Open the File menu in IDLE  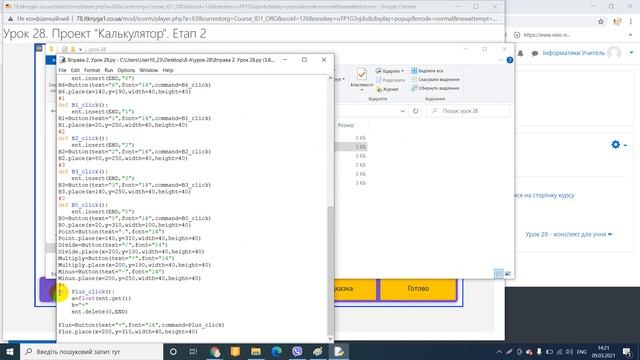point(62,70)
